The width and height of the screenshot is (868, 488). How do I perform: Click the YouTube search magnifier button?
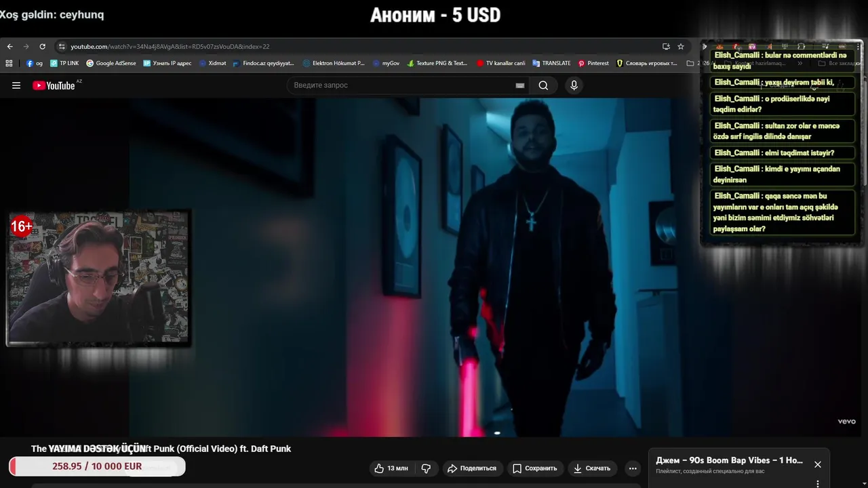pos(543,85)
